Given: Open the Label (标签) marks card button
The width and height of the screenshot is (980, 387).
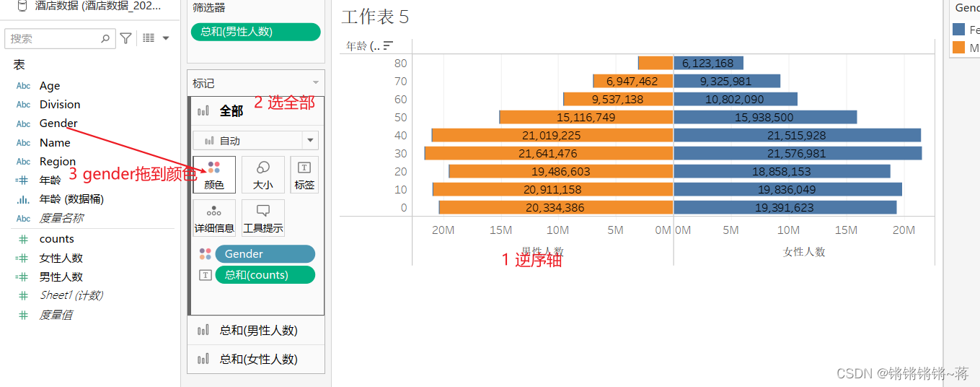Looking at the screenshot, I should coord(304,175).
